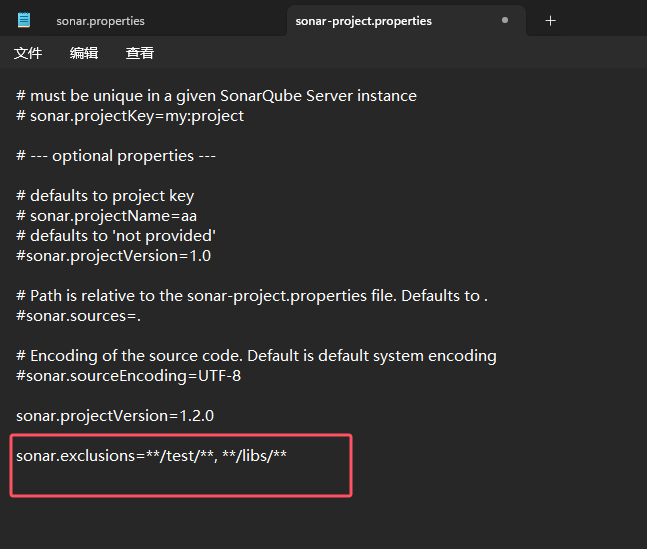Image resolution: width=647 pixels, height=549 pixels.
Task: Click the 'Encoding of the source code' comment
Action: 256,356
